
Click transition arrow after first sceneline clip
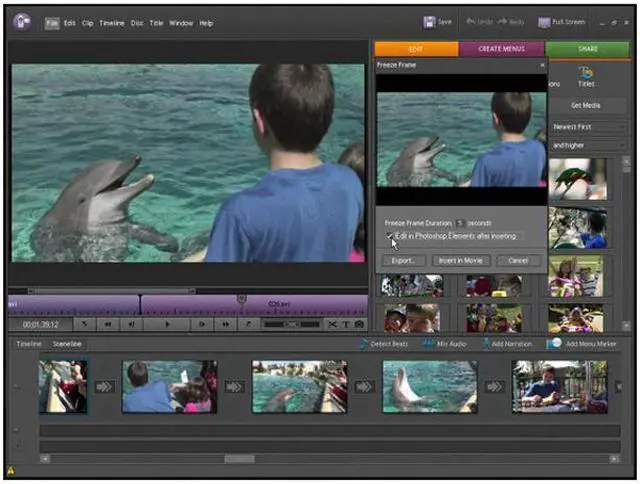coord(104,386)
